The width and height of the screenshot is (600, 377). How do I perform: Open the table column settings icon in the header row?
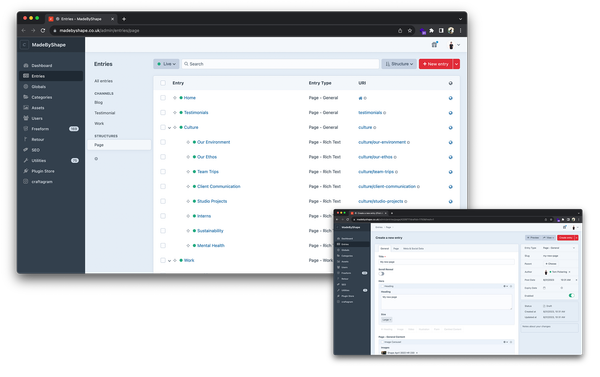(450, 83)
